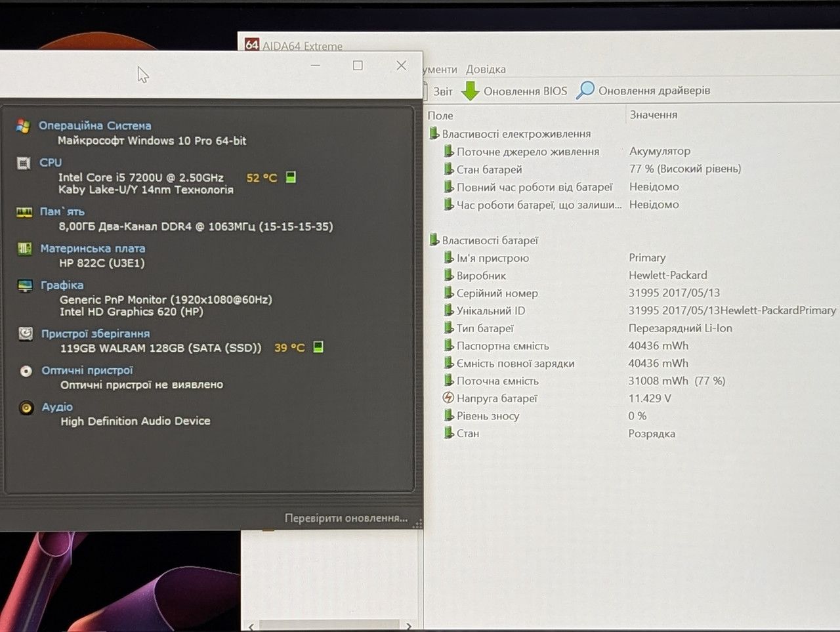The image size is (840, 632).
Task: Click the Звіт toolbar button in AIDA64
Action: (443, 91)
